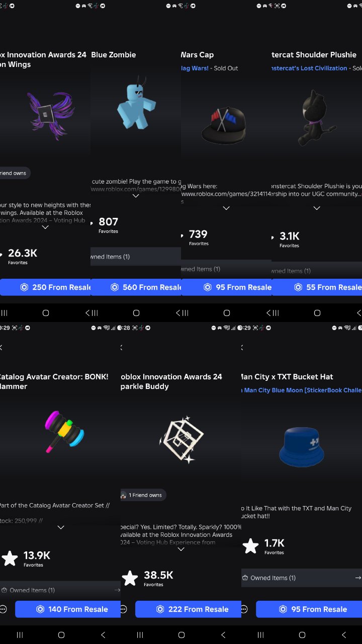Favorite the BONK! Hammer via its star
Image resolution: width=362 pixels, height=644 pixels.
(10, 558)
